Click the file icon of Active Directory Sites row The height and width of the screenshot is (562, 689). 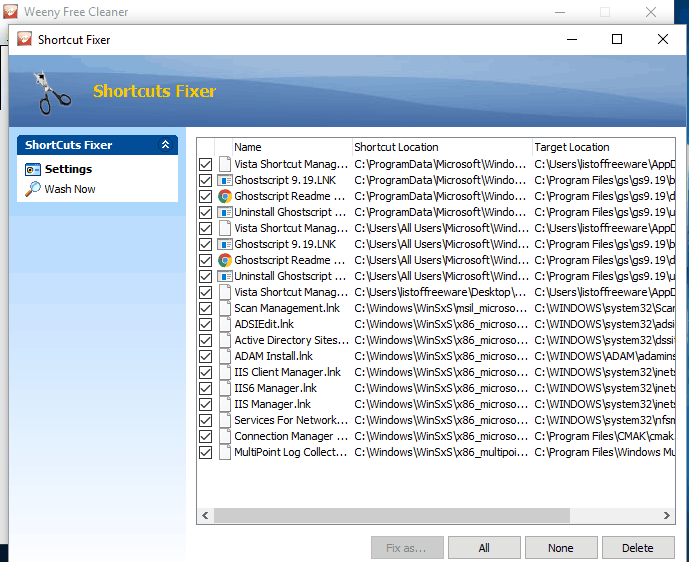[225, 340]
